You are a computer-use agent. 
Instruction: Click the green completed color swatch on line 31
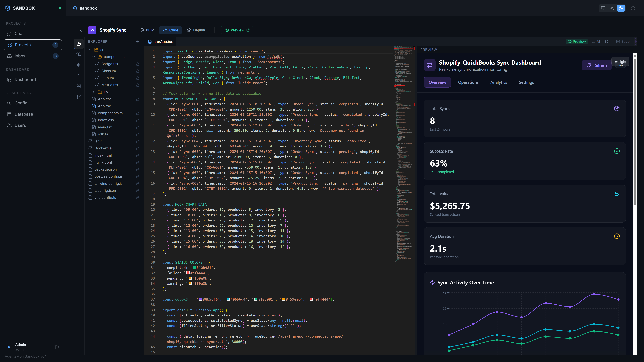pos(194,268)
